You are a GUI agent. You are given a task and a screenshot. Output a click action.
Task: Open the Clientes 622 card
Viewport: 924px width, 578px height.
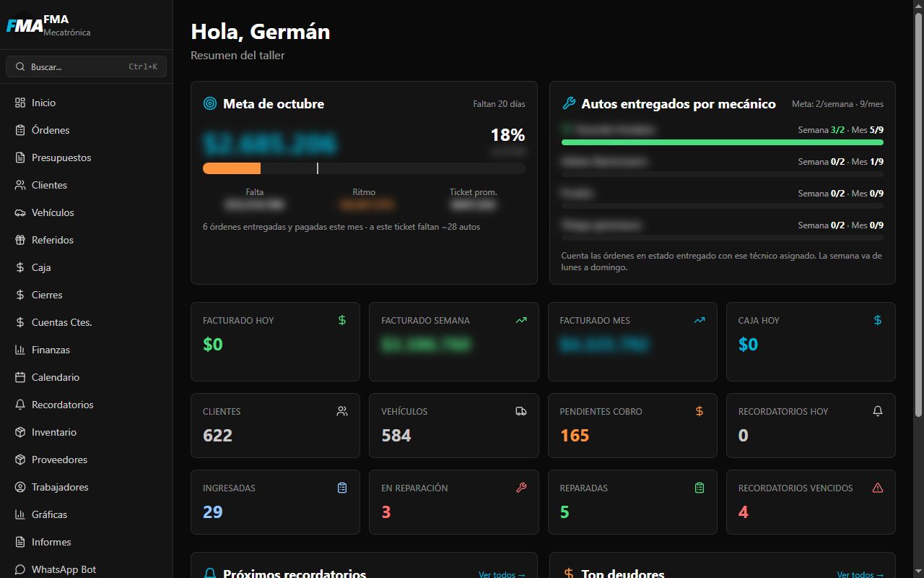click(x=275, y=426)
